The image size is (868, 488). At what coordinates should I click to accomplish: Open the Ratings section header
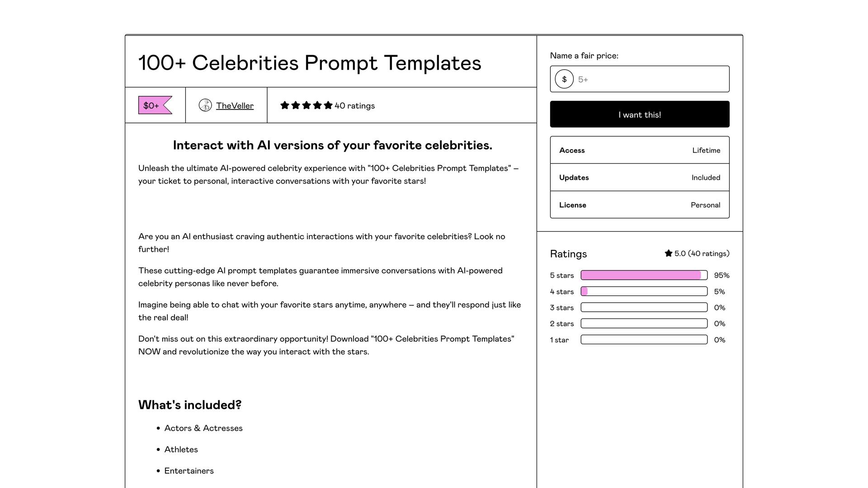(568, 254)
